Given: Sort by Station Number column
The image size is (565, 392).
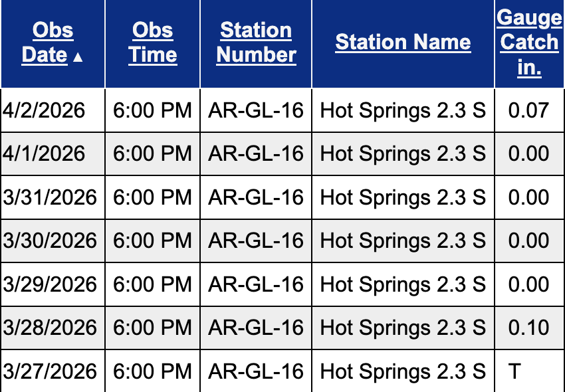Looking at the screenshot, I should pos(256,43).
